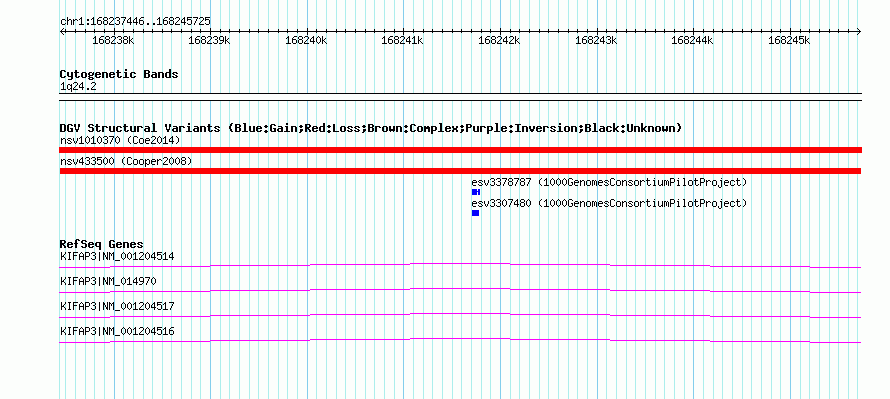
Task: Open the KIFAP3|NM_014970 transcript label
Action: [108, 282]
